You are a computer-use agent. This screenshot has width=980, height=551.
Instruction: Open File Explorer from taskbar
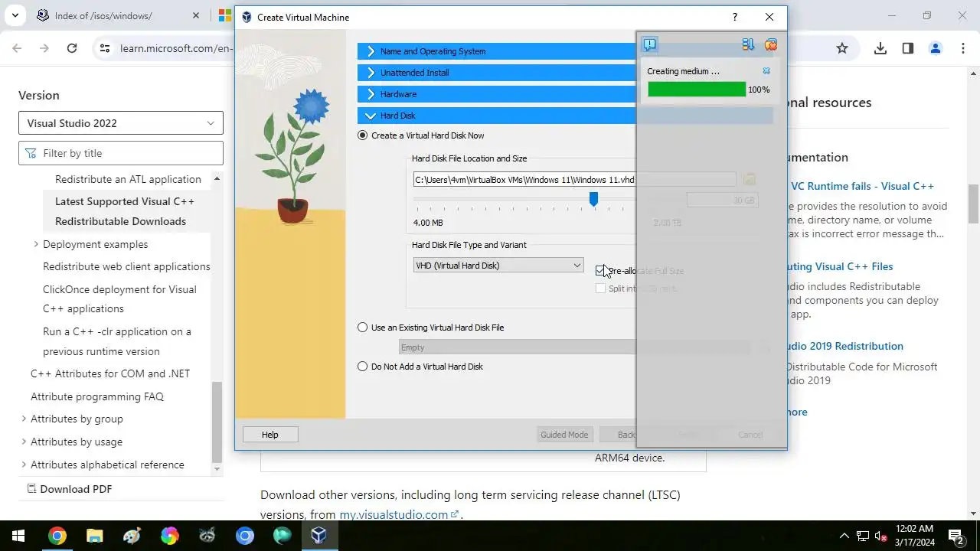[94, 536]
